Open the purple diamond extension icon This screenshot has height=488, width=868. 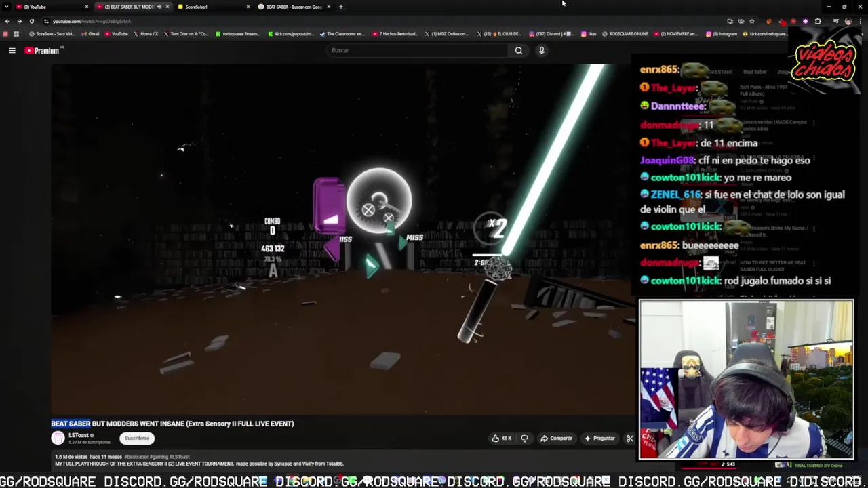pyautogui.click(x=806, y=21)
